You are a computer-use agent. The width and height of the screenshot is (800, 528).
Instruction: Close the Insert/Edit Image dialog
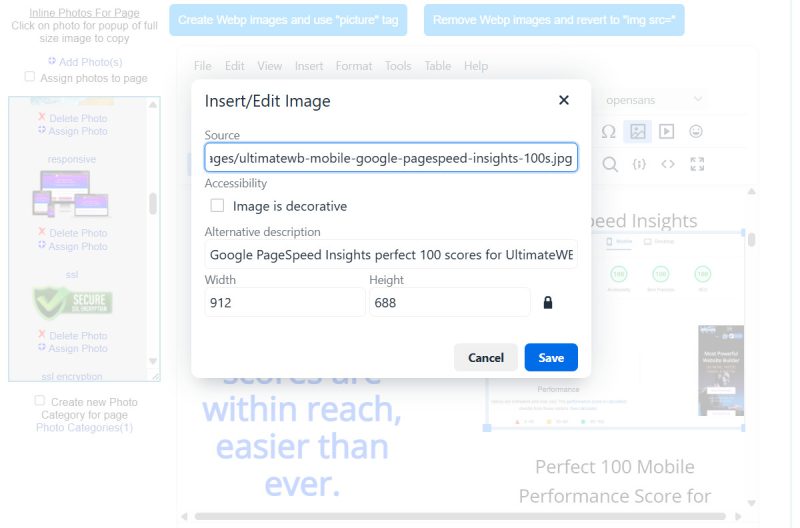(563, 100)
